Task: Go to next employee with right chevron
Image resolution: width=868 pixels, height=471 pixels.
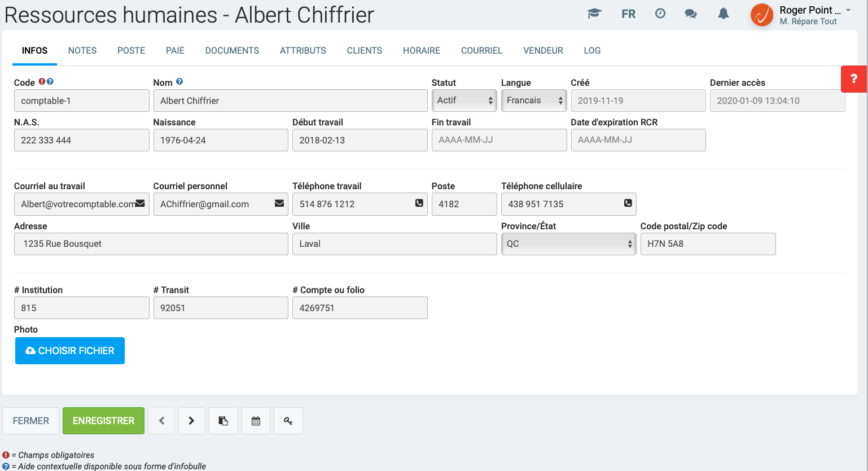Action: pos(191,421)
